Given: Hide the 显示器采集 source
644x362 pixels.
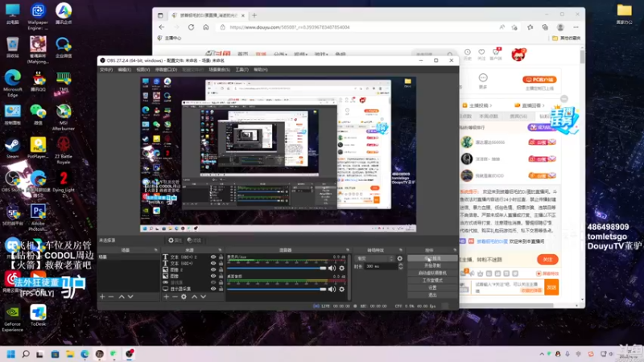Looking at the screenshot, I should [213, 289].
